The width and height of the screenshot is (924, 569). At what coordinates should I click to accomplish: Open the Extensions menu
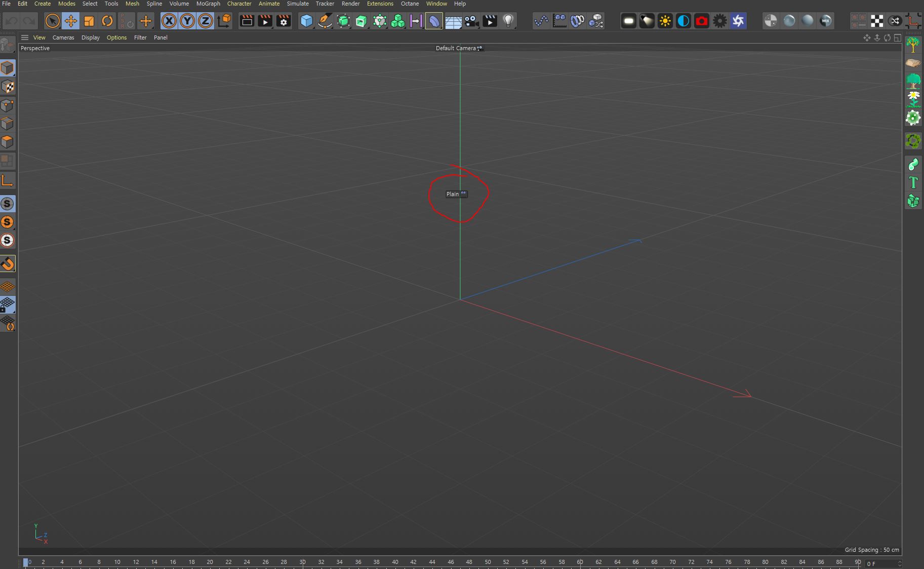(380, 4)
